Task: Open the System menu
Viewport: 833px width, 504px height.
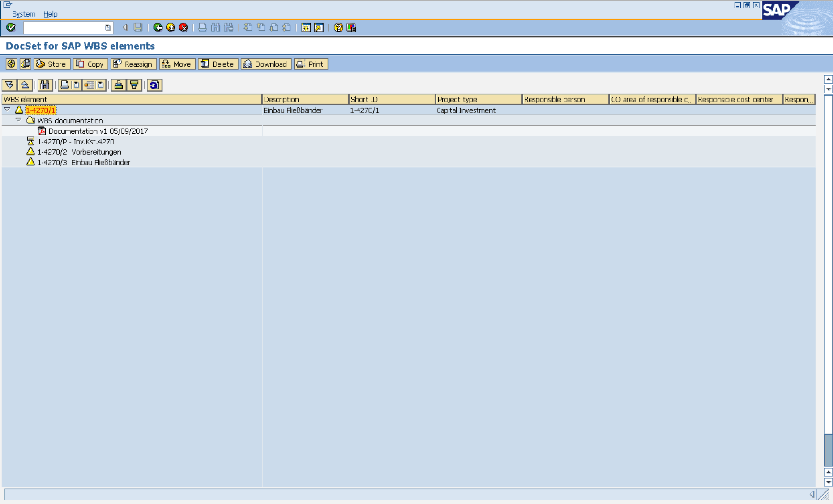Action: tap(24, 14)
